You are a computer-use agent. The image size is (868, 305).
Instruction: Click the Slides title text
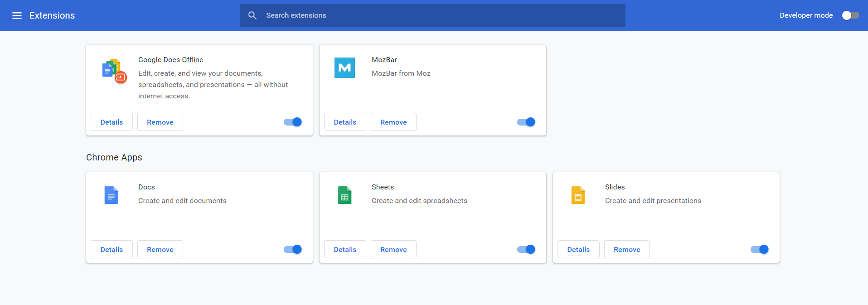coord(615,187)
